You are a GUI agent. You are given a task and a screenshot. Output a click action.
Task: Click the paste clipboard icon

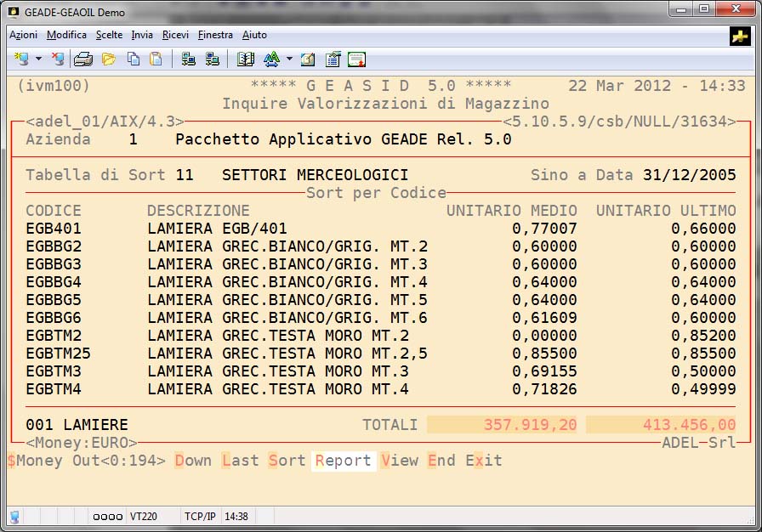click(156, 59)
